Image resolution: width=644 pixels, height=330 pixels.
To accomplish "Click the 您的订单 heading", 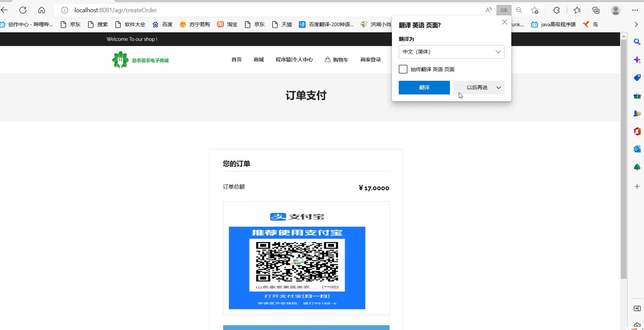I will point(236,164).
